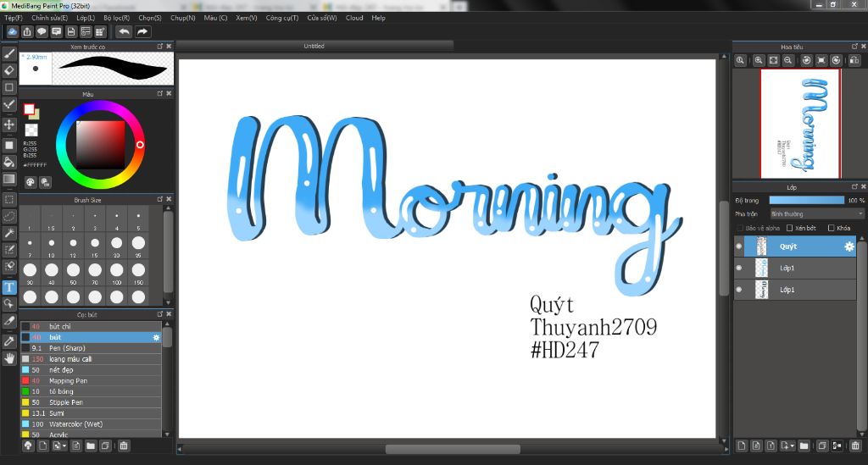Pick brush size 100 preset

[117, 270]
